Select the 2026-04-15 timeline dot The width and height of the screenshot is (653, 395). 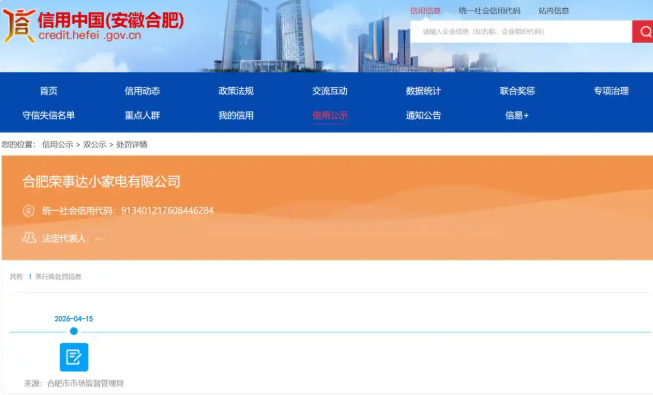tap(74, 331)
